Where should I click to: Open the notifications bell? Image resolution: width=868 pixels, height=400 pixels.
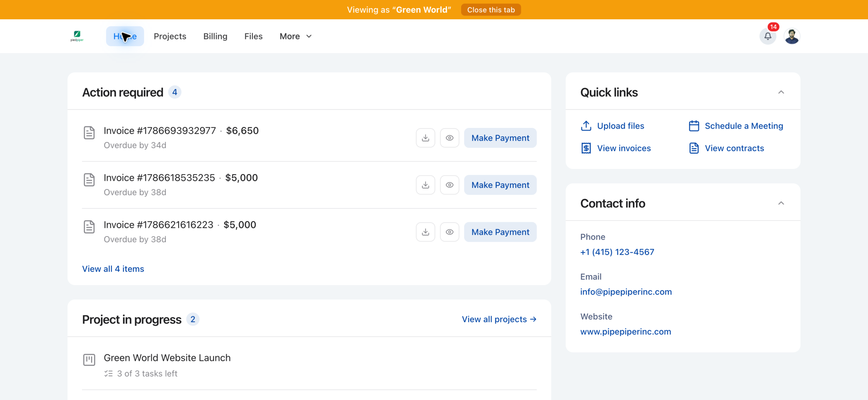(x=768, y=36)
